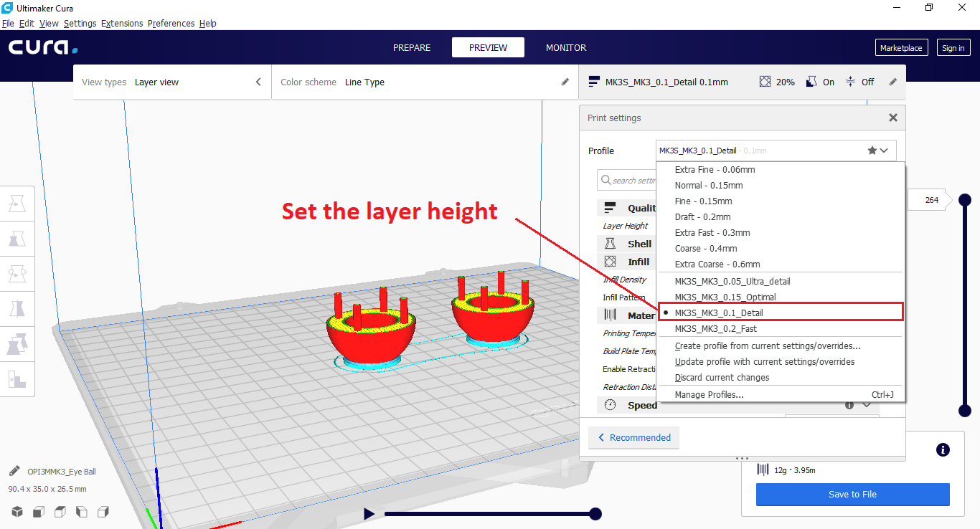
Task: Click the Save to File button
Action: click(853, 495)
